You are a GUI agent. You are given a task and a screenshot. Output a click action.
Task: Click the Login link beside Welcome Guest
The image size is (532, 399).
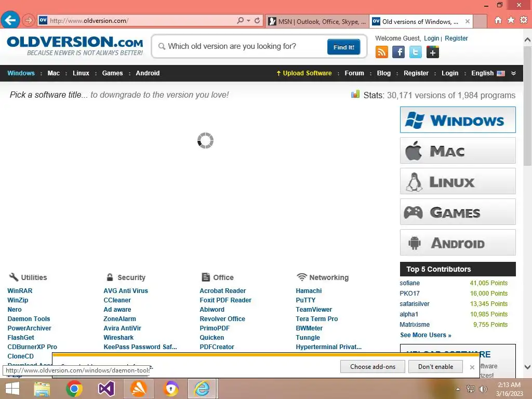click(431, 38)
